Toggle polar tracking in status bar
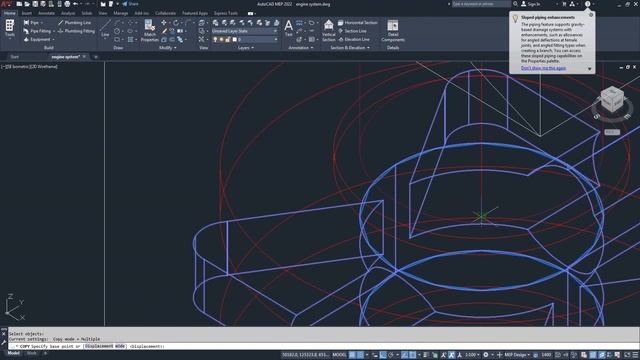Image resolution: width=640 pixels, height=360 pixels. 391,355
